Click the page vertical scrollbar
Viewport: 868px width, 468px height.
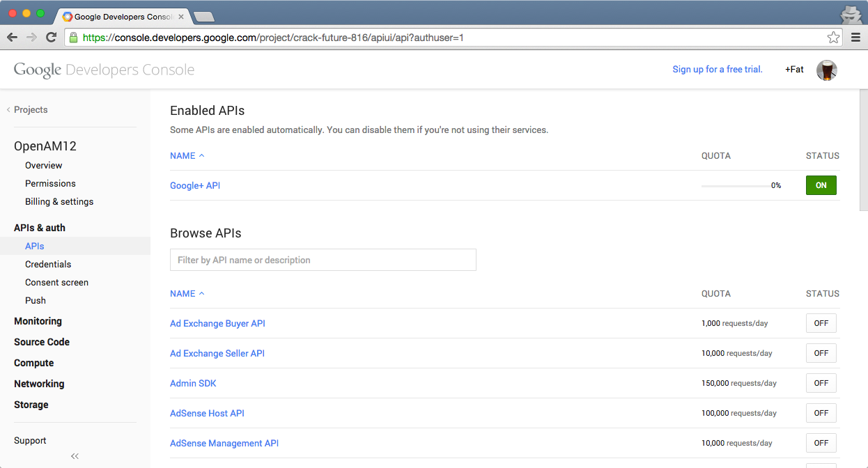pos(864,150)
